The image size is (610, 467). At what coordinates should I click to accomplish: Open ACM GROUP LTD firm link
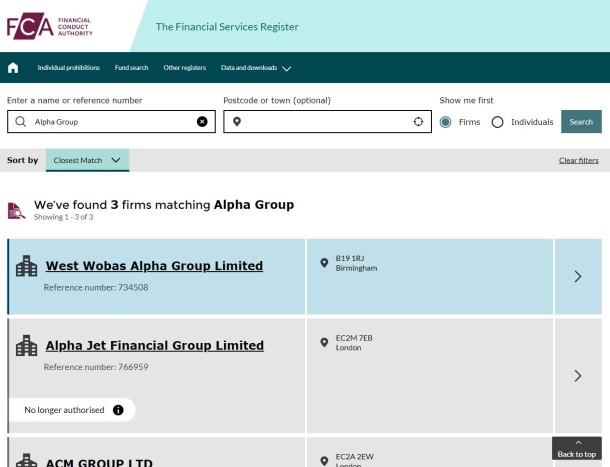(x=99, y=462)
